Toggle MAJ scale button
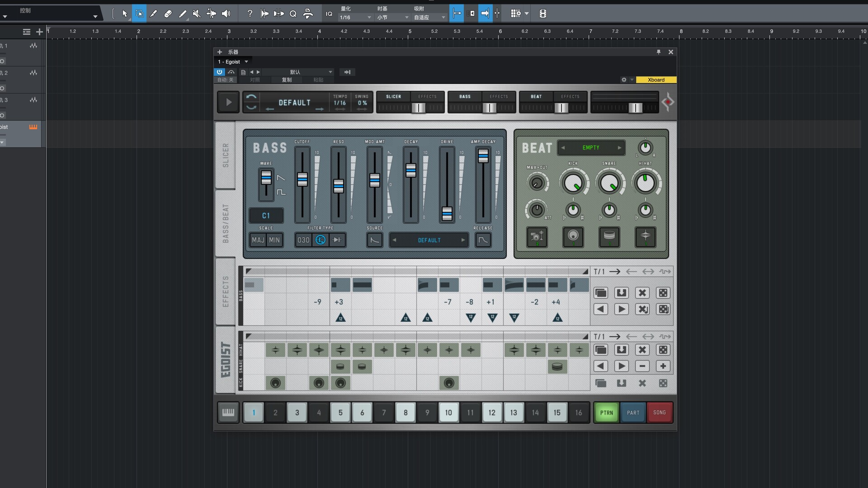 click(x=258, y=240)
